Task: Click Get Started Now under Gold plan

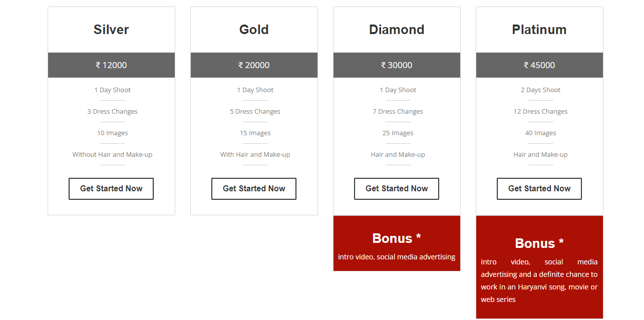Action: pyautogui.click(x=254, y=189)
